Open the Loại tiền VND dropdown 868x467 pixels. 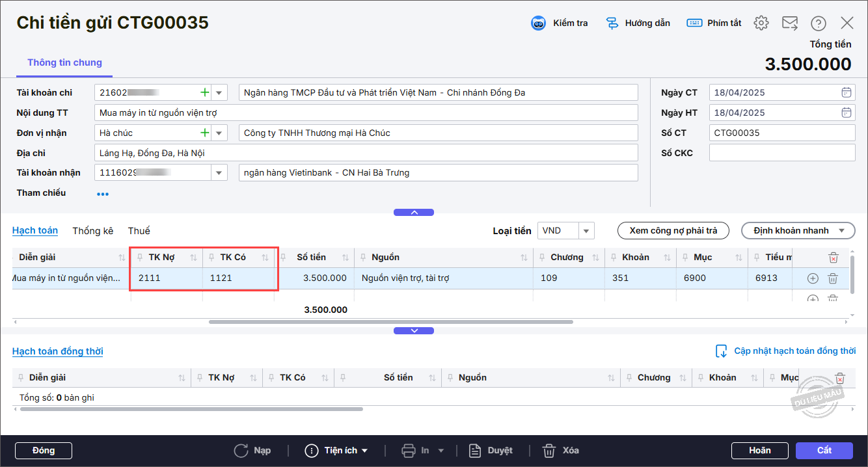point(586,231)
